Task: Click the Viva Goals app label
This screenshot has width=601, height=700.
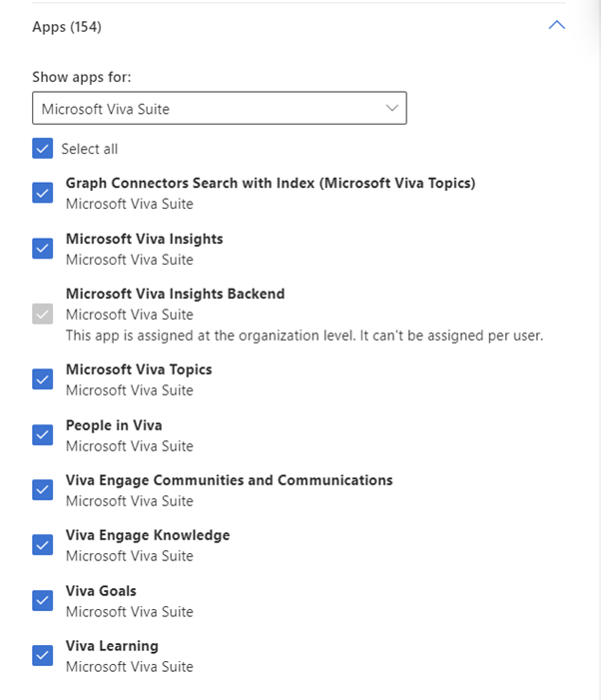Action: tap(101, 590)
